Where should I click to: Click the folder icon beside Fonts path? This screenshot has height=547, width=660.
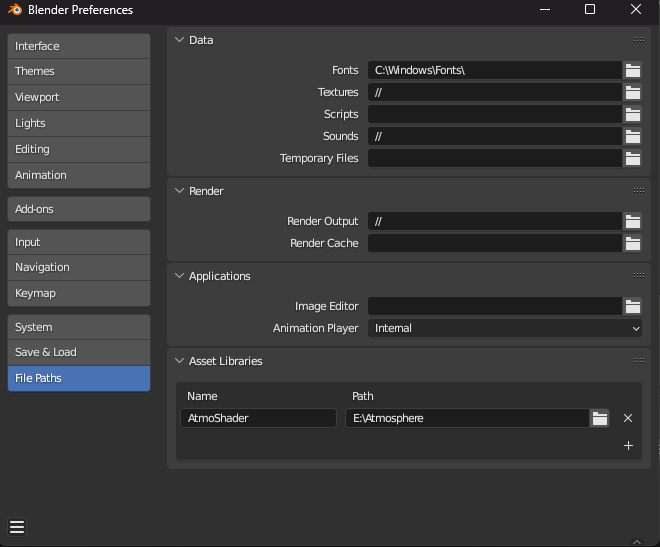coord(632,70)
